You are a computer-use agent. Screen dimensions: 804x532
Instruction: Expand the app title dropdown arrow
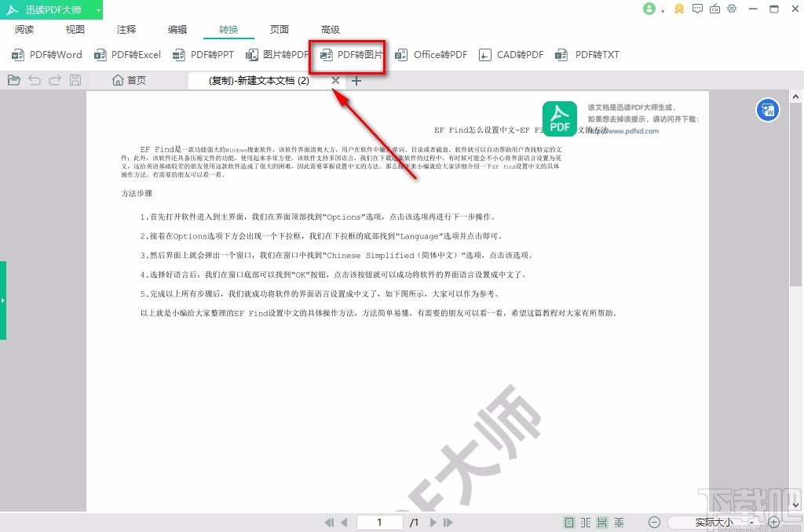pyautogui.click(x=97, y=9)
